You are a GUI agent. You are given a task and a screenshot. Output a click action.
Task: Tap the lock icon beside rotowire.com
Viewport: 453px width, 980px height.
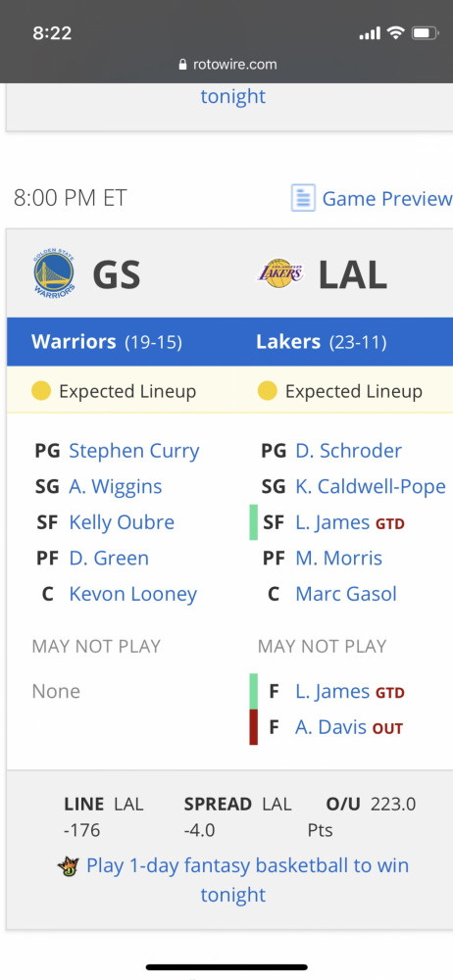(x=182, y=65)
